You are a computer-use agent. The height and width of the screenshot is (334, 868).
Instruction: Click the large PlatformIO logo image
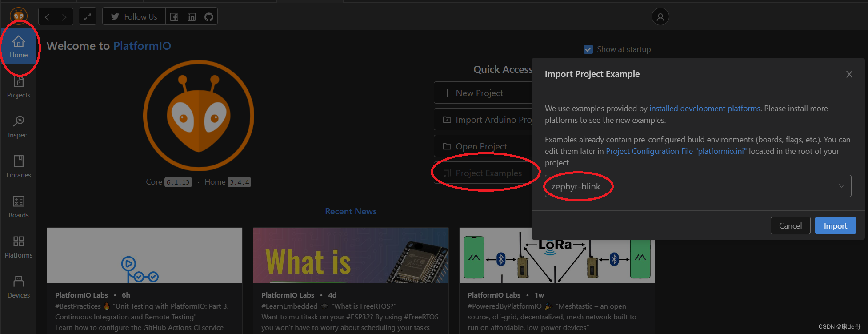pyautogui.click(x=199, y=116)
